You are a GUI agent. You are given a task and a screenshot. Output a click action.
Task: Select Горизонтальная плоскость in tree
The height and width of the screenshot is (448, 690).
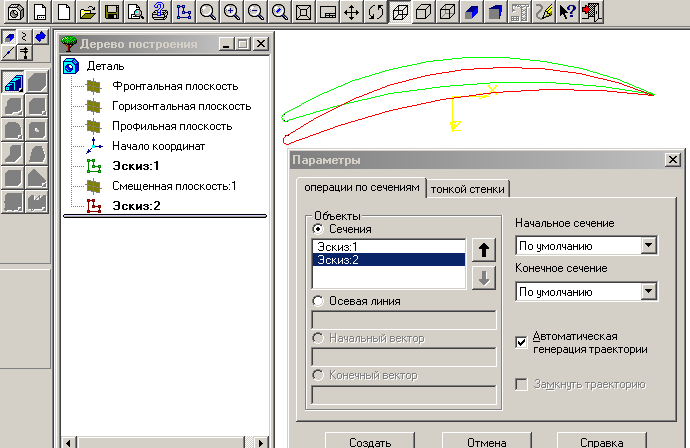[181, 106]
